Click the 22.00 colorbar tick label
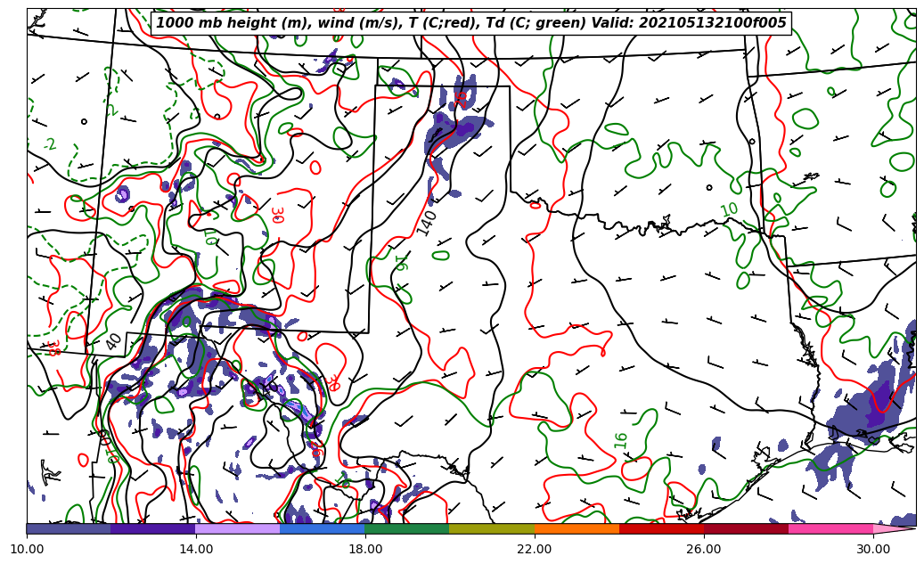This screenshot has height=564, width=924. pyautogui.click(x=535, y=549)
